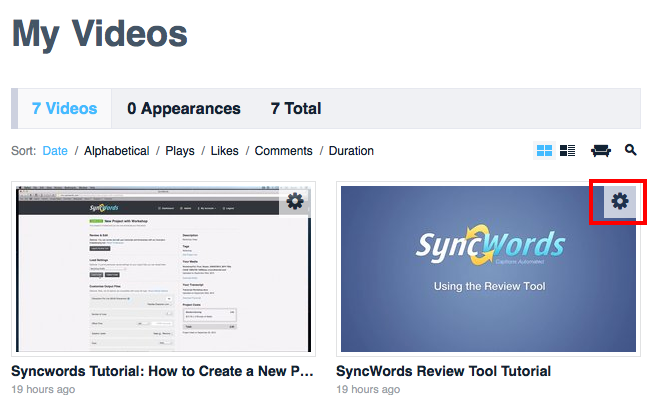Viewport: 655px width, 400px height.
Task: Select the 7 Videos tab
Action: tap(65, 109)
